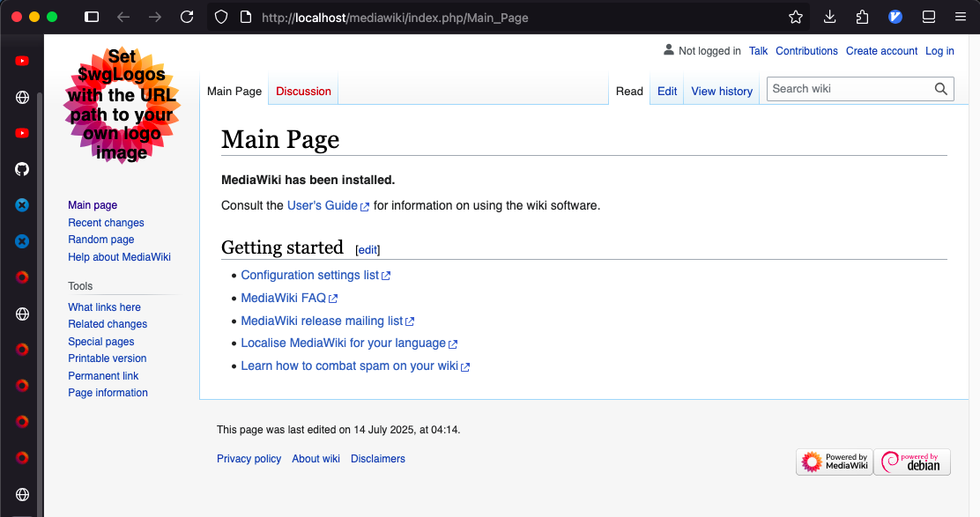Open the MediaWiki FAQ link

coord(289,299)
